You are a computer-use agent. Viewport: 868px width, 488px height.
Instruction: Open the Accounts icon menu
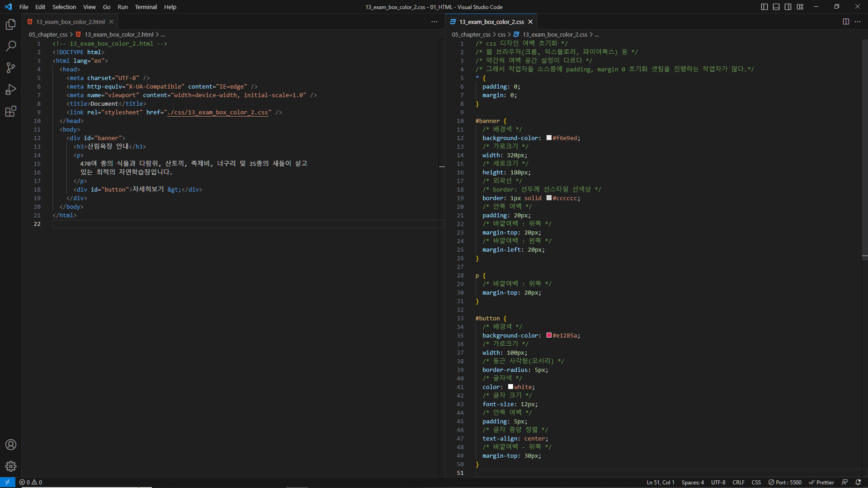11,445
